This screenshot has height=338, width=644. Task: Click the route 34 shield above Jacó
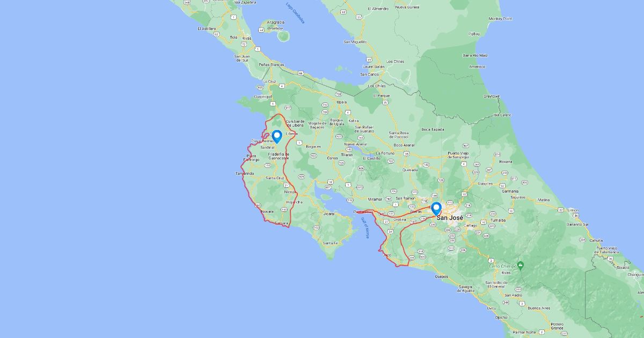pos(390,231)
